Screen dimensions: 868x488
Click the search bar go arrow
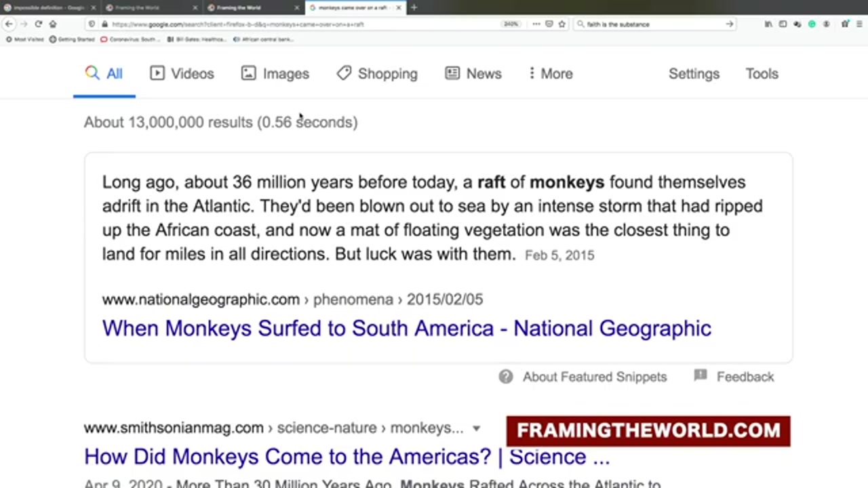[730, 24]
